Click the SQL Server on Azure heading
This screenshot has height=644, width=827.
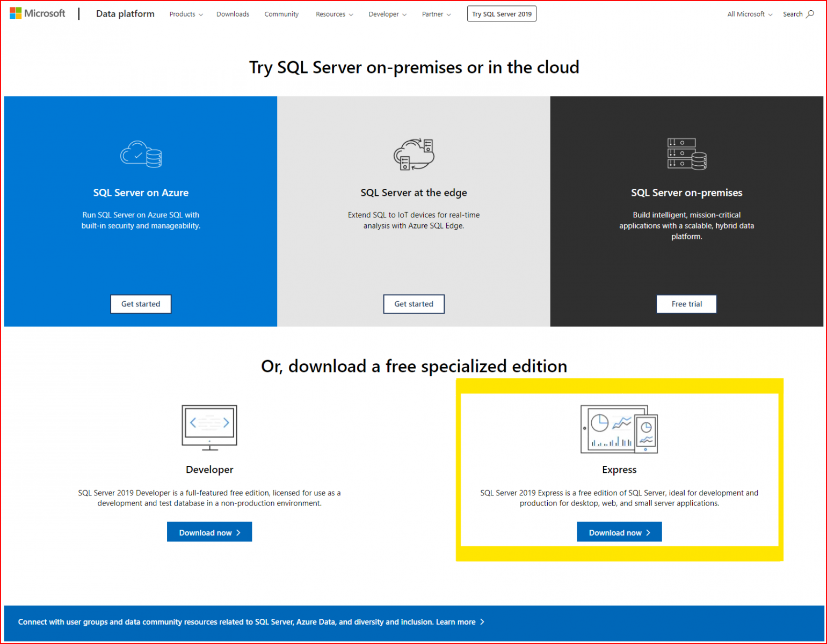coord(141,193)
